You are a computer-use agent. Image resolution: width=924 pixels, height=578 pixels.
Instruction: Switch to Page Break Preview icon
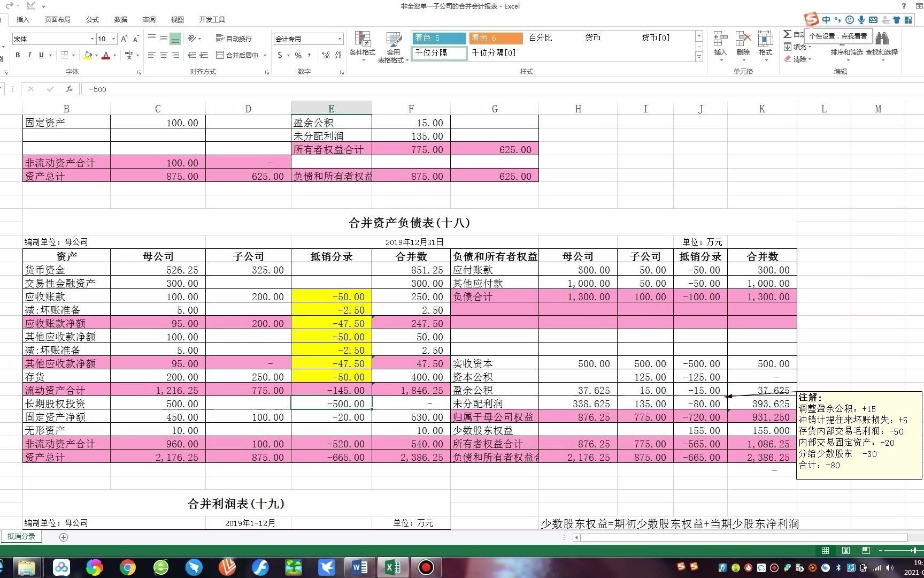(x=866, y=550)
